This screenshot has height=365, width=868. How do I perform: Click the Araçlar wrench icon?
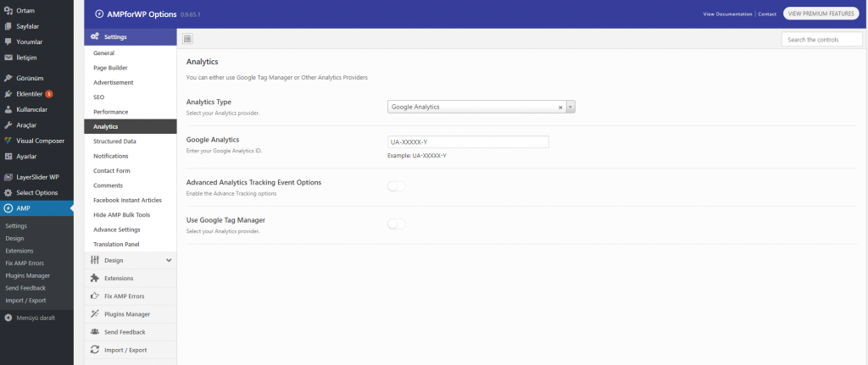[x=8, y=125]
